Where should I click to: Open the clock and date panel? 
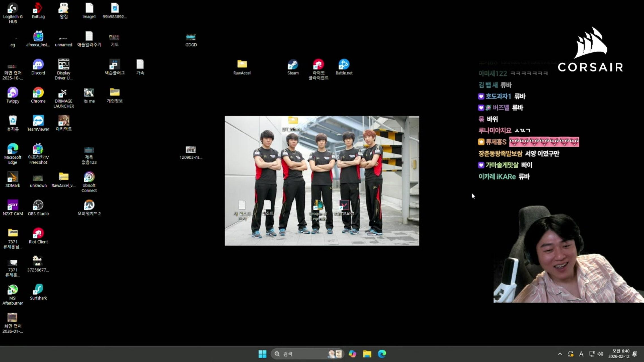[x=619, y=354]
